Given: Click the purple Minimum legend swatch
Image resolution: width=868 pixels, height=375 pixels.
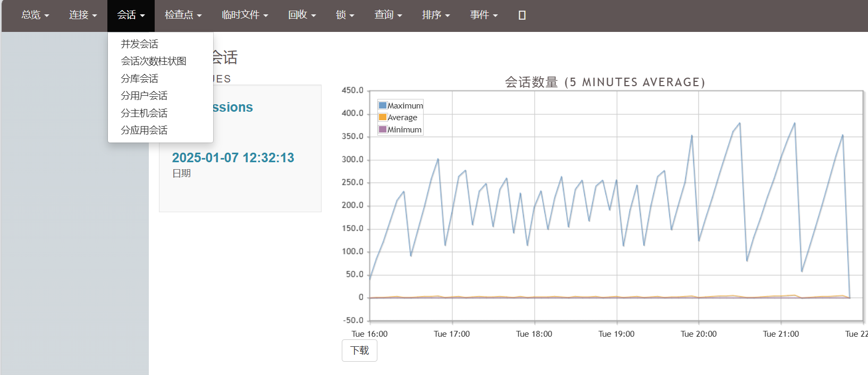Looking at the screenshot, I should pyautogui.click(x=383, y=129).
